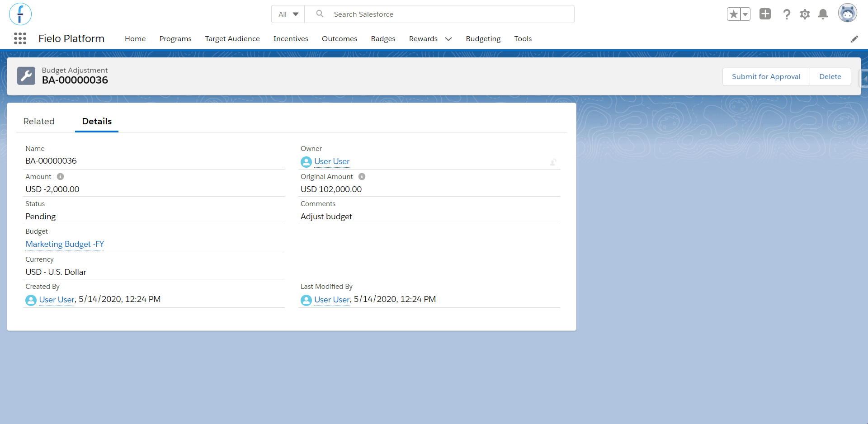Show Amount field info tooltip icon
The height and width of the screenshot is (424, 868).
[60, 177]
